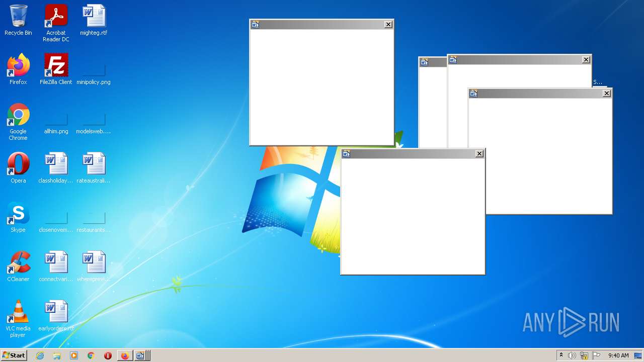Screen dimensions: 644x362
Task: Close the blank window over the Windows logo
Action: click(479, 154)
